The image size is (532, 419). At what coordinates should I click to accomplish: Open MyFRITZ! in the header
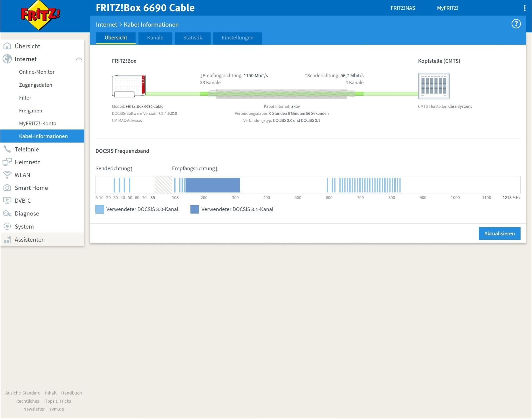pyautogui.click(x=447, y=8)
